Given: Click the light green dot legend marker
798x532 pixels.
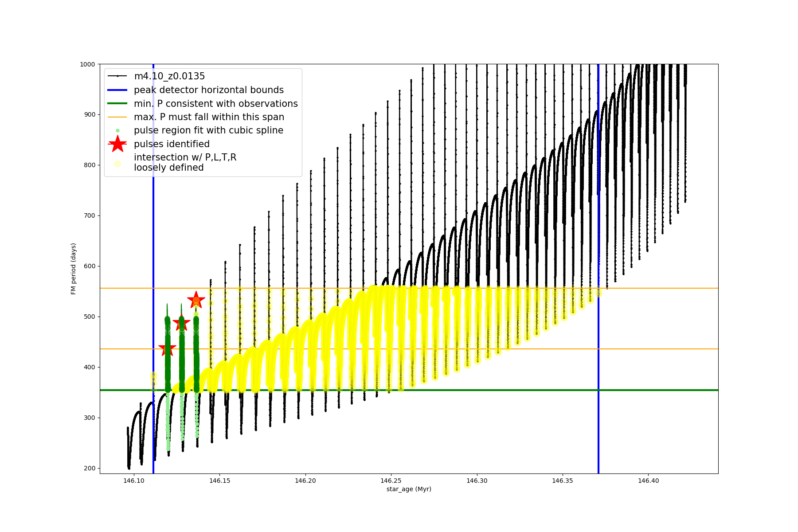Looking at the screenshot, I should point(117,130).
